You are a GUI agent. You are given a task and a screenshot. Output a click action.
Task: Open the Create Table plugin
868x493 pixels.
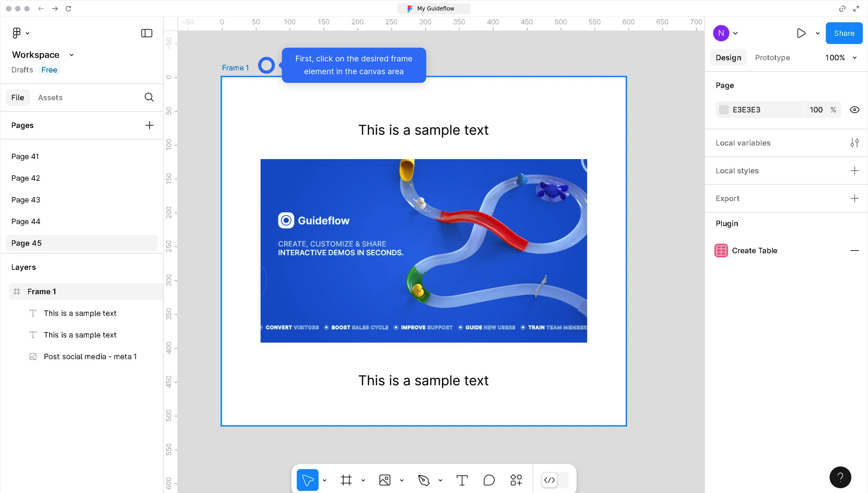(x=755, y=250)
